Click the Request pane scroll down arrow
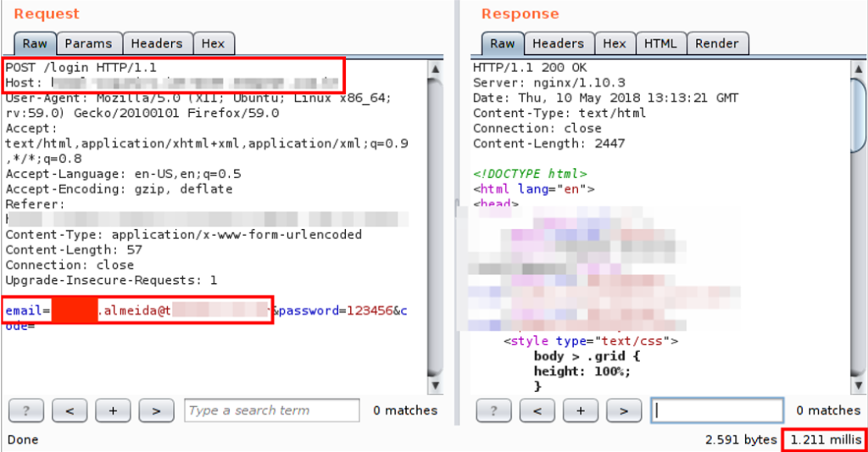868x452 pixels. tap(436, 388)
